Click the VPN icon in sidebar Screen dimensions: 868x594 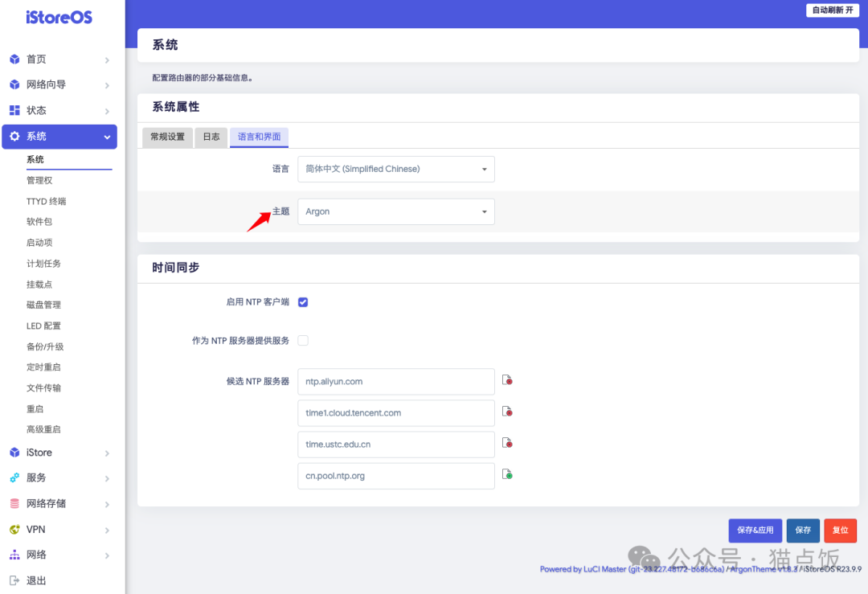pos(14,529)
